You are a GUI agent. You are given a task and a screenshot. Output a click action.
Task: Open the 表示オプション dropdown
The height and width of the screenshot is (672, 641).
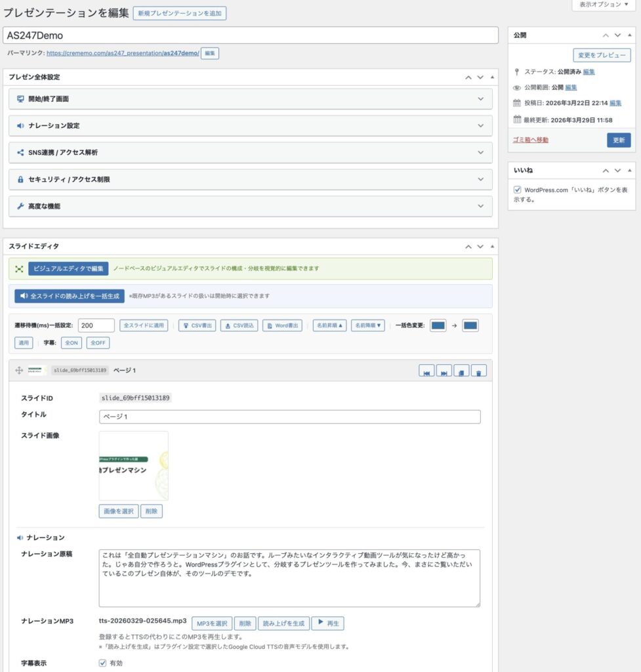(x=604, y=5)
